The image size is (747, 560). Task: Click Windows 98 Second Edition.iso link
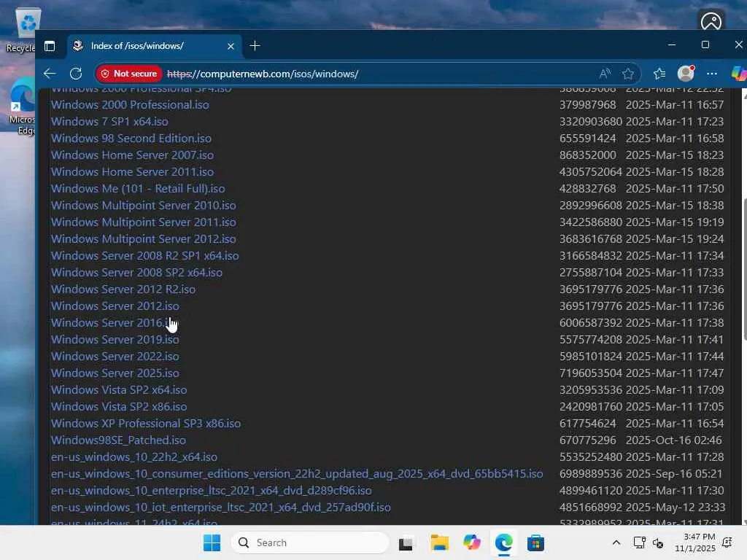[131, 138]
